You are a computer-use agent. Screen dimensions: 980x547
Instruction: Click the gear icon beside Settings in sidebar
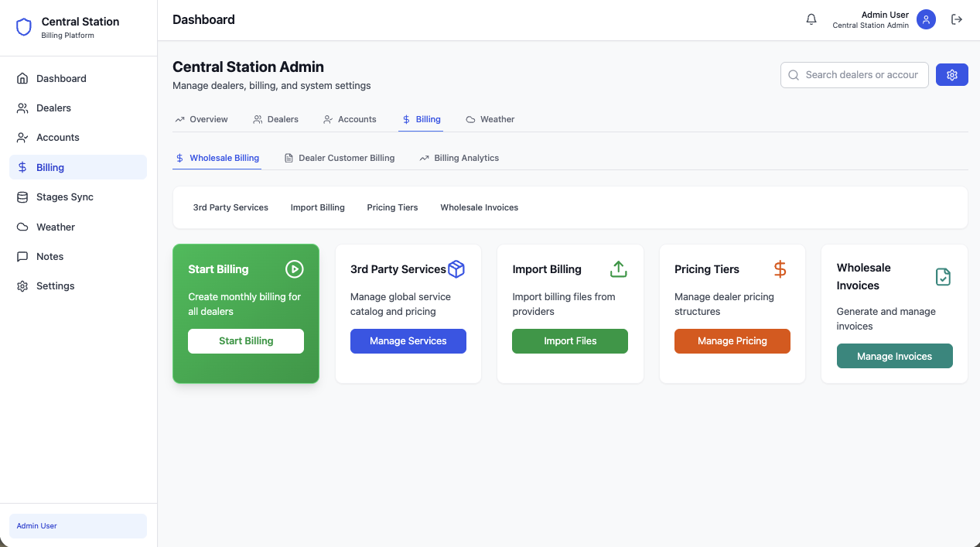(22, 285)
